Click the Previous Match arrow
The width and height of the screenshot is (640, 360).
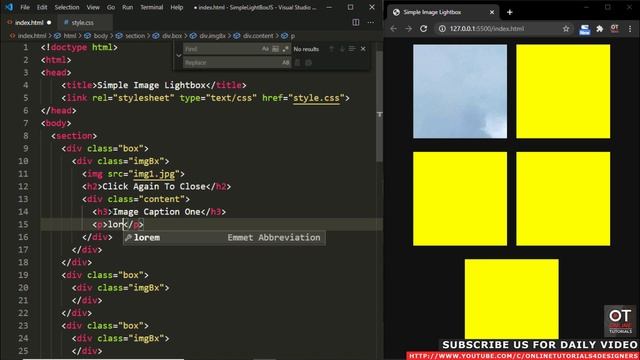pyautogui.click(x=331, y=49)
